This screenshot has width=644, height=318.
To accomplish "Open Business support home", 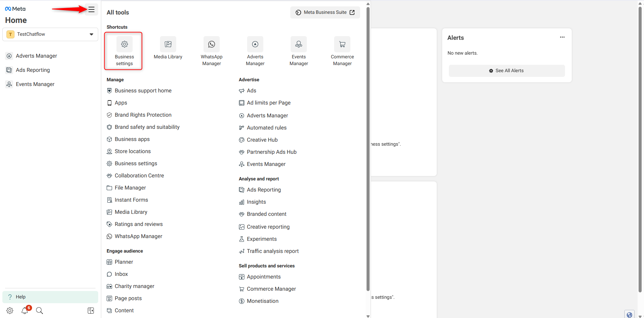I will click(139, 91).
